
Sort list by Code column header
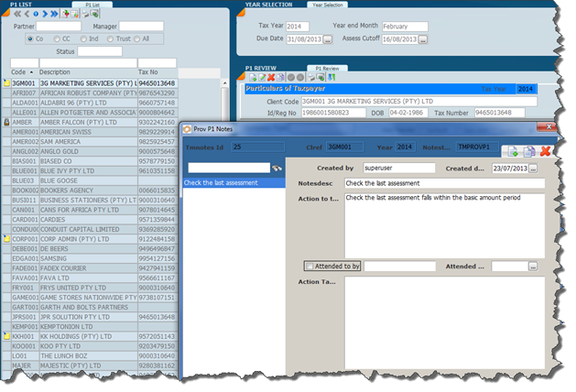19,71
